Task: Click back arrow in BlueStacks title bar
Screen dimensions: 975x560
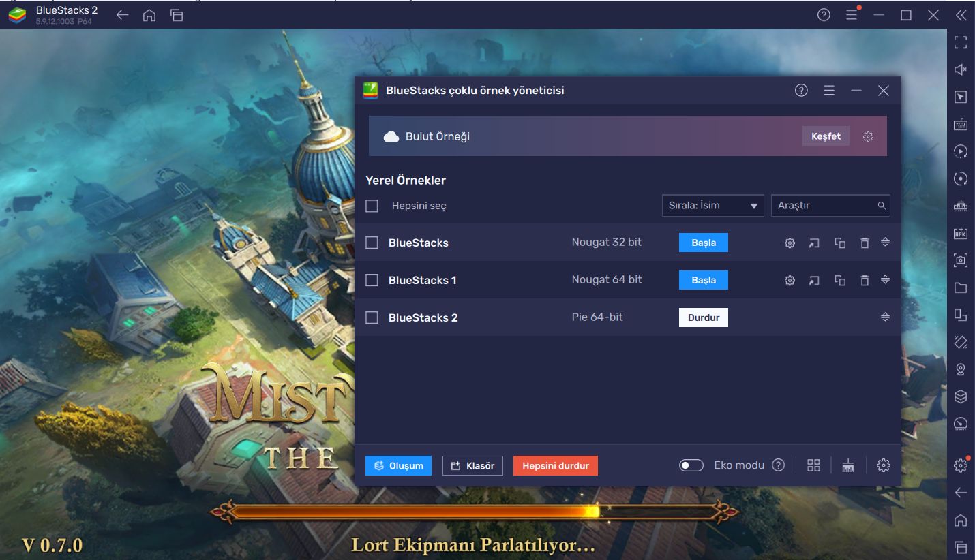Action: click(x=122, y=15)
